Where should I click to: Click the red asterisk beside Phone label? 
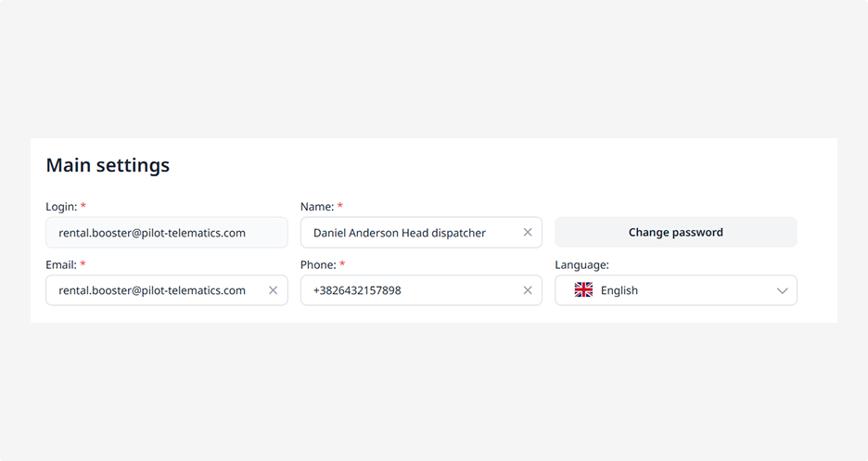click(342, 264)
